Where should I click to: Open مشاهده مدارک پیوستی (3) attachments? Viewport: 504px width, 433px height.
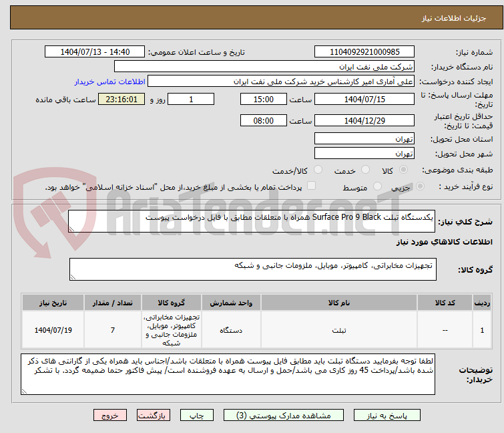[284, 416]
